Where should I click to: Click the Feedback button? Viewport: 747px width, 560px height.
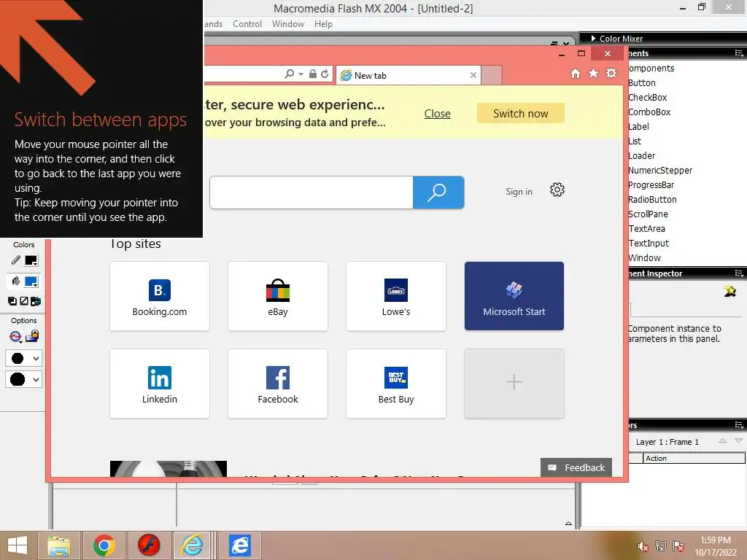coord(576,467)
